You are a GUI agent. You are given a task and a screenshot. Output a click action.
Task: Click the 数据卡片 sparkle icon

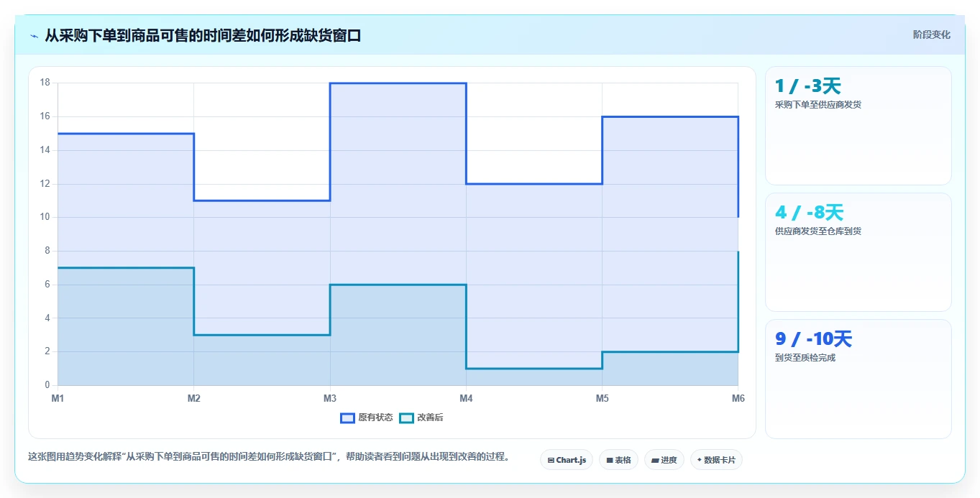(700, 460)
